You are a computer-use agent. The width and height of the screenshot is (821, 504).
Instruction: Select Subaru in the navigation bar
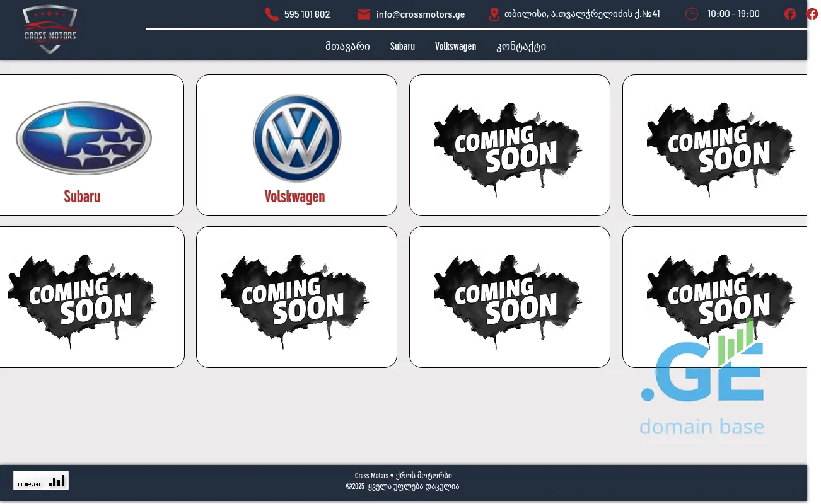[402, 46]
